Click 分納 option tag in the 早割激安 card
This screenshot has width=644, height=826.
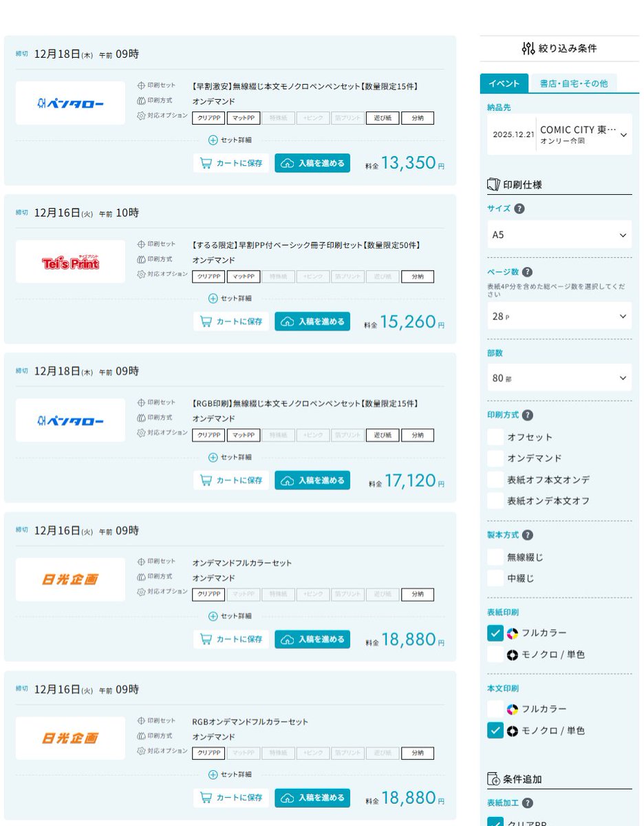[x=418, y=118]
